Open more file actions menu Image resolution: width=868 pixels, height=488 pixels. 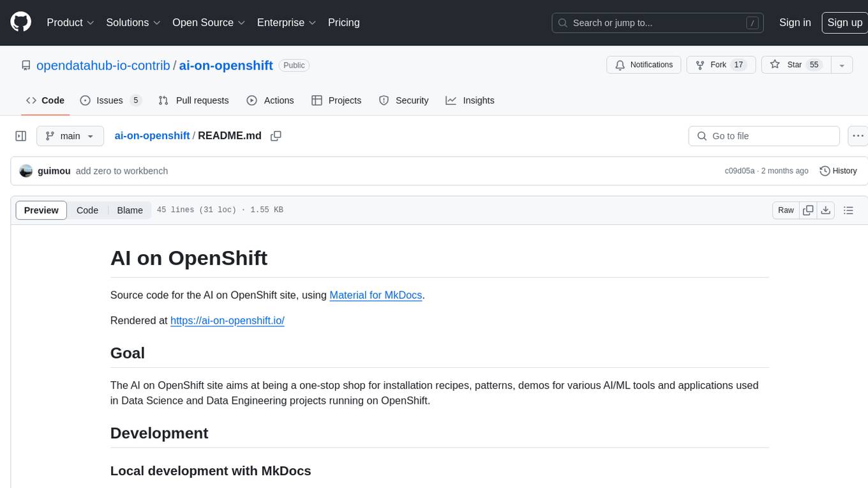[x=858, y=136]
